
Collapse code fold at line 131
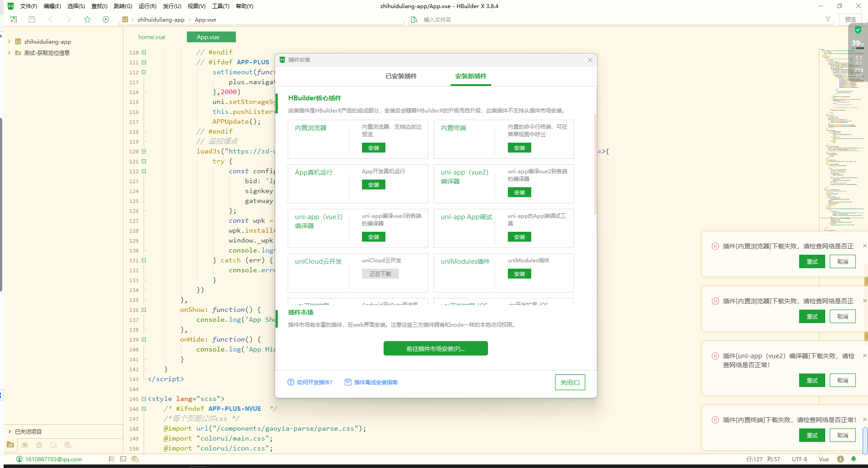click(x=144, y=260)
